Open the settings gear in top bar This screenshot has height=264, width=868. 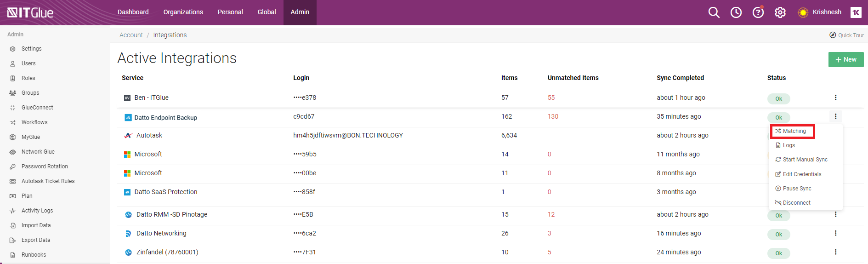pyautogui.click(x=780, y=12)
